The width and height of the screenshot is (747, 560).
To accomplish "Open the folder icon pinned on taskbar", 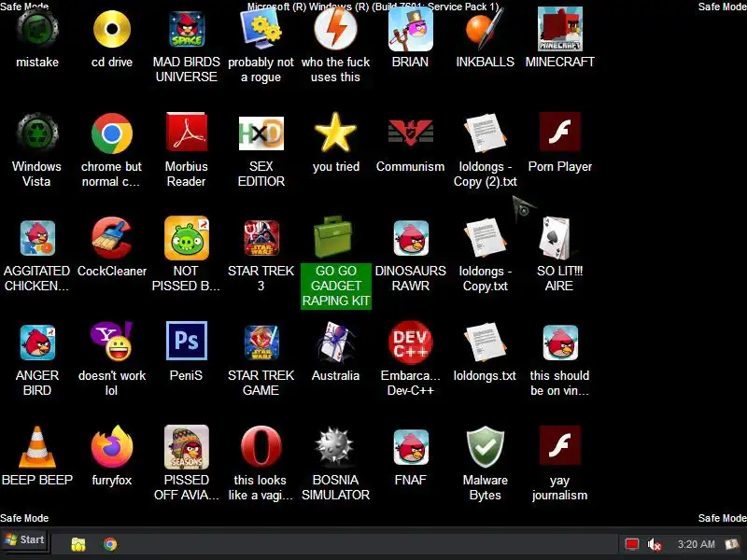I will click(x=78, y=544).
